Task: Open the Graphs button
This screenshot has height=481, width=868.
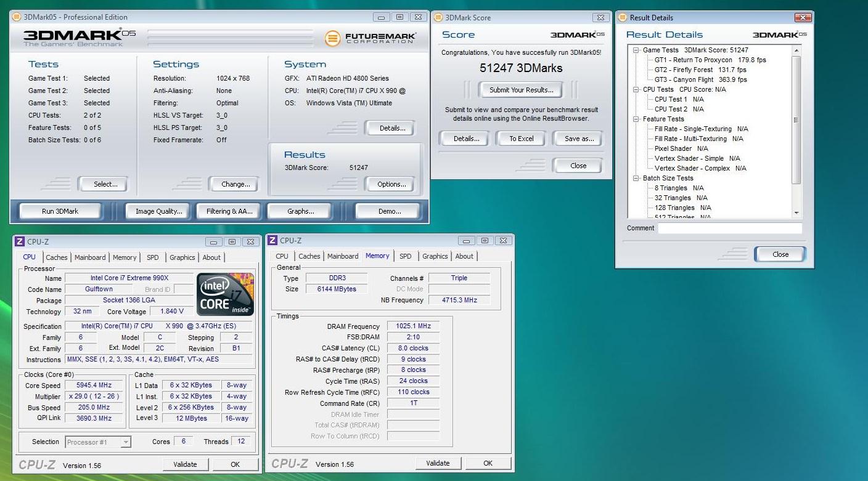Action: 301,211
